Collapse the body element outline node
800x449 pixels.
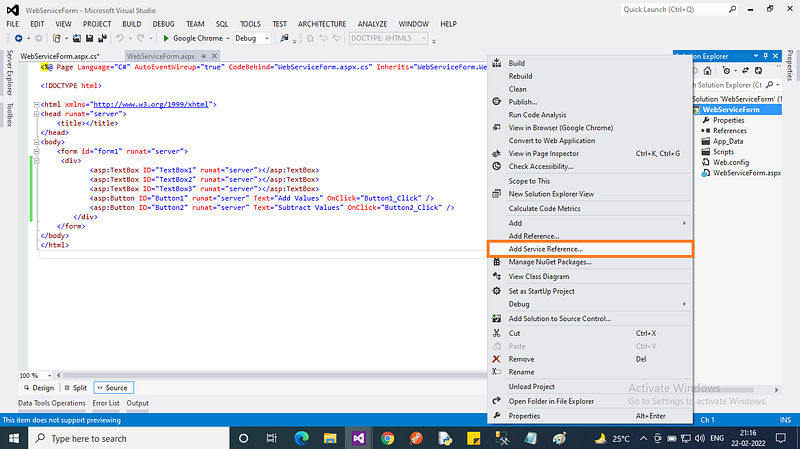click(36, 142)
